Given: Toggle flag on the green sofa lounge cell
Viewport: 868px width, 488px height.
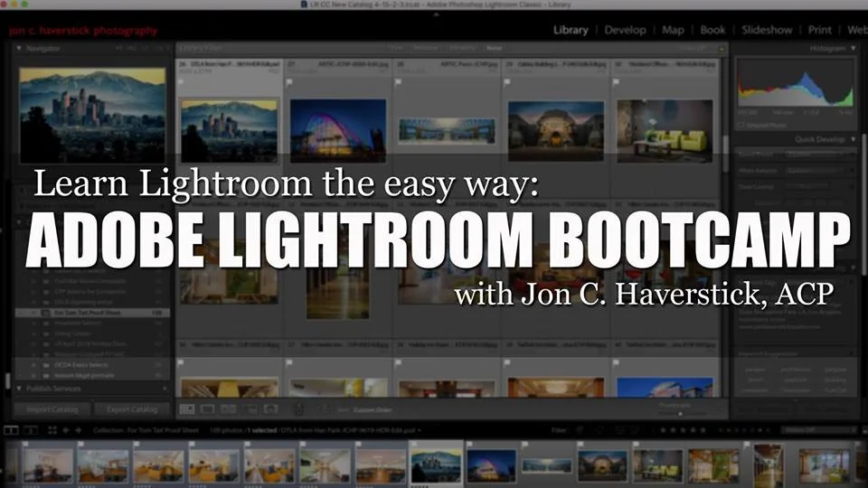Looking at the screenshot, I should [616, 82].
